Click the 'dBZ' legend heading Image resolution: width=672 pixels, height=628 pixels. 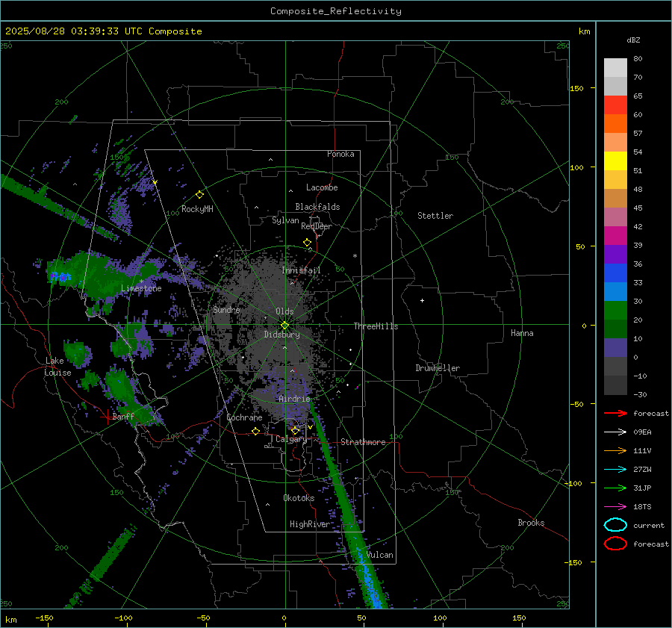633,40
